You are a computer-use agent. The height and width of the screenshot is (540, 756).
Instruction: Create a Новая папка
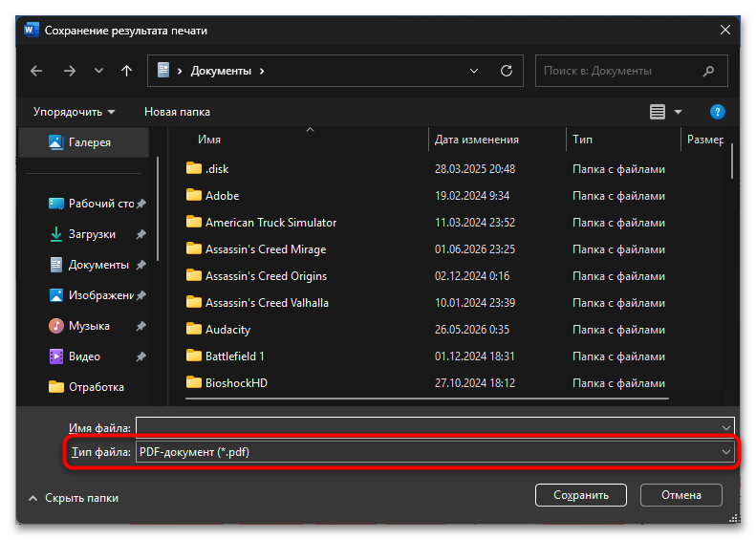177,112
